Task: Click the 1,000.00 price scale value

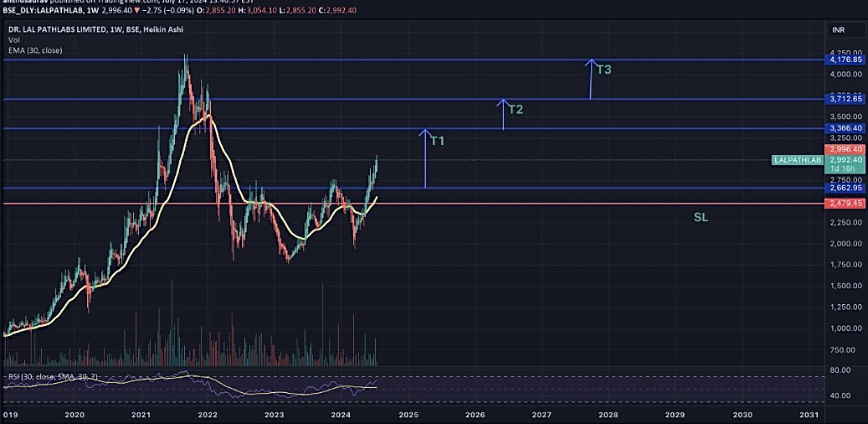Action: point(845,328)
